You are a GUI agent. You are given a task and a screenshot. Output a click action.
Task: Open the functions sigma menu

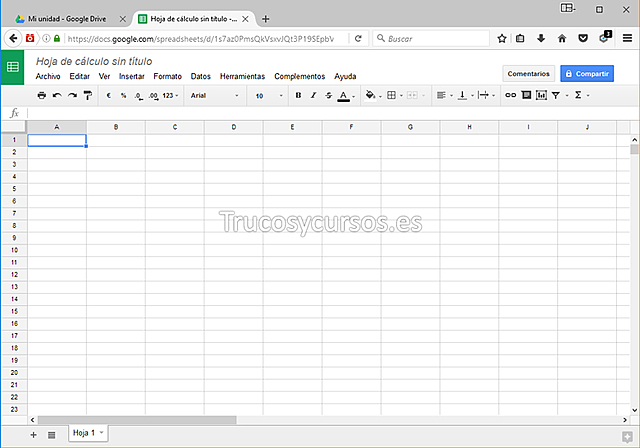[582, 95]
